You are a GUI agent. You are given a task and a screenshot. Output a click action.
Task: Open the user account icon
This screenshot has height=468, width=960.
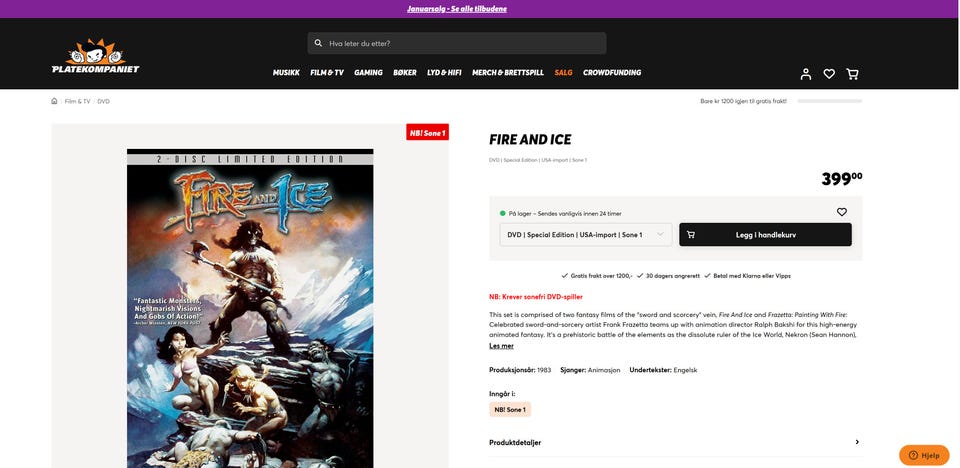click(x=806, y=74)
